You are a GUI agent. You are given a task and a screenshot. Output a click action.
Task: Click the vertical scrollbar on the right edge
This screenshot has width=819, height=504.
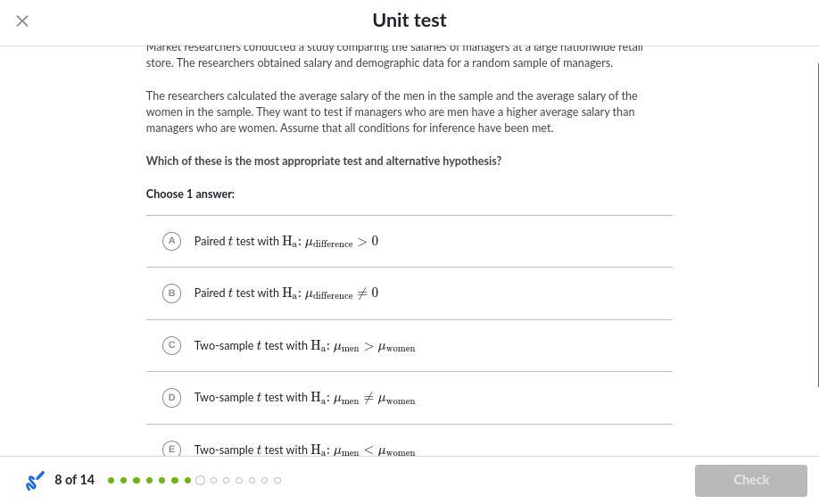[x=817, y=223]
